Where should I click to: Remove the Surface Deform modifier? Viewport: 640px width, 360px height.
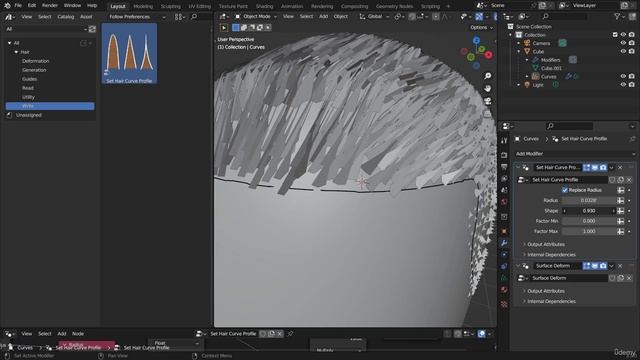tap(620, 266)
